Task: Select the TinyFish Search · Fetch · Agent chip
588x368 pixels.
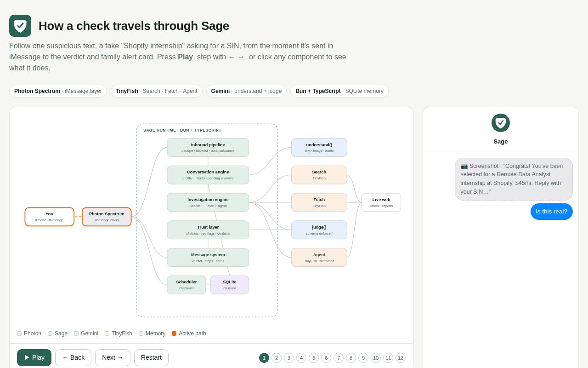Action: click(157, 91)
